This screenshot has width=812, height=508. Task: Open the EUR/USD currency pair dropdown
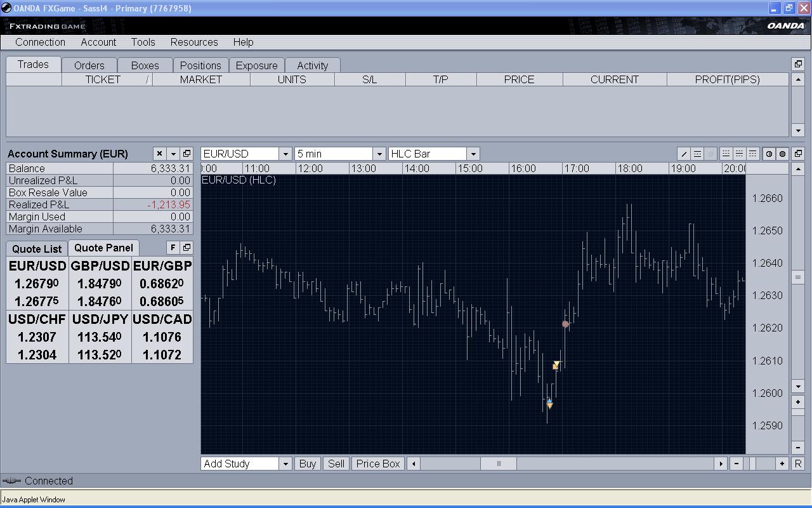coord(285,154)
